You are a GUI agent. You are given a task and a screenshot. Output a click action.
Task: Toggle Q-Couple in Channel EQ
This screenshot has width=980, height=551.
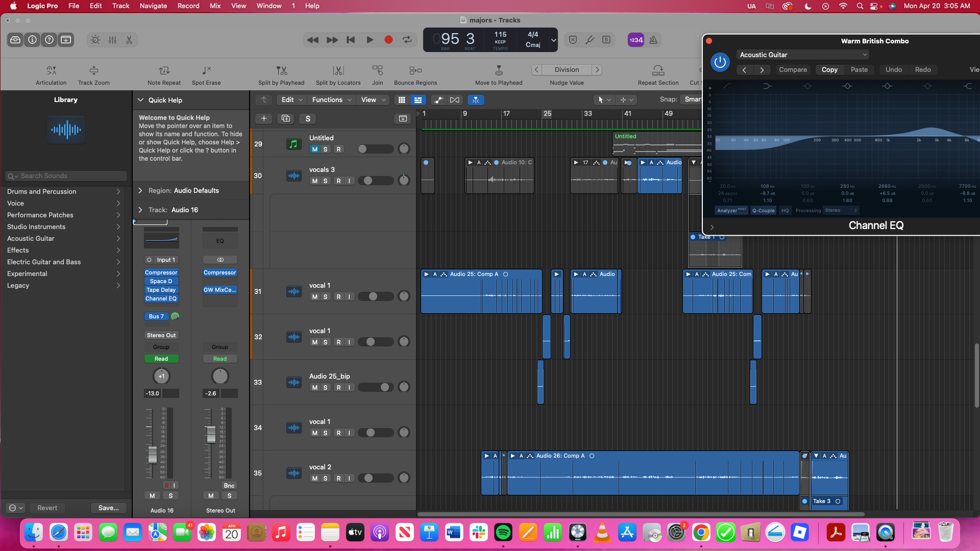tap(763, 211)
